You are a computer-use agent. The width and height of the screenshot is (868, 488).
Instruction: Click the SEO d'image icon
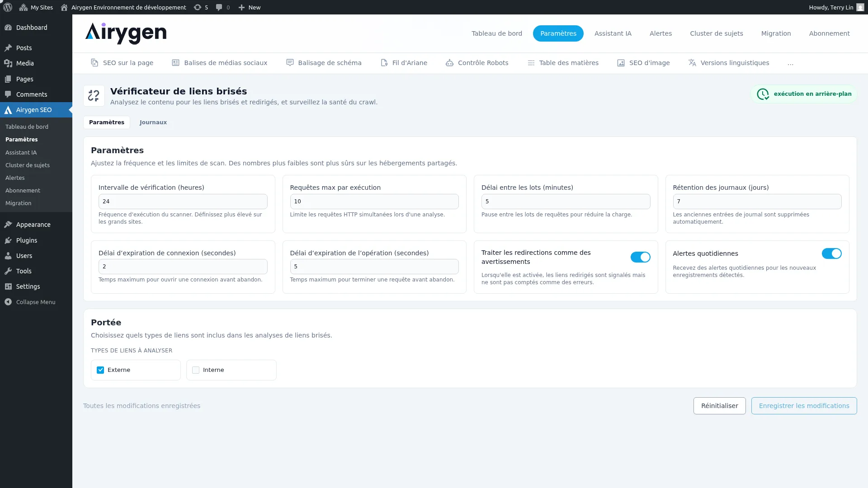(621, 63)
